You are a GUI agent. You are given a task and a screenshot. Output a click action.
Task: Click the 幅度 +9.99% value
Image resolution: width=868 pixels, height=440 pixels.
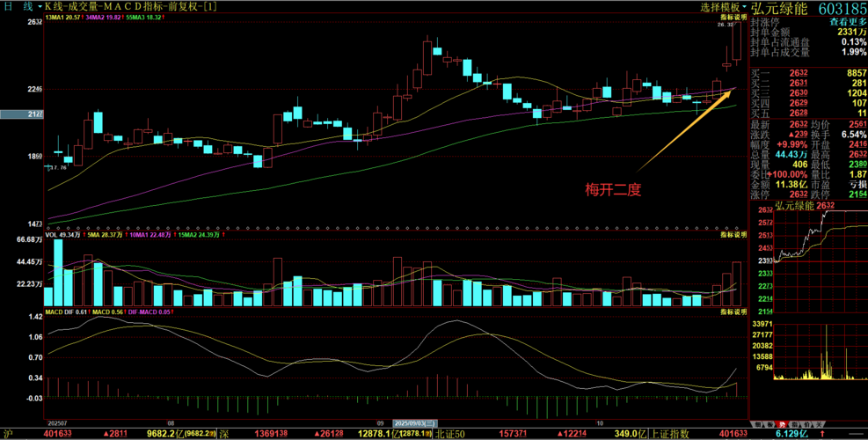[x=792, y=144]
